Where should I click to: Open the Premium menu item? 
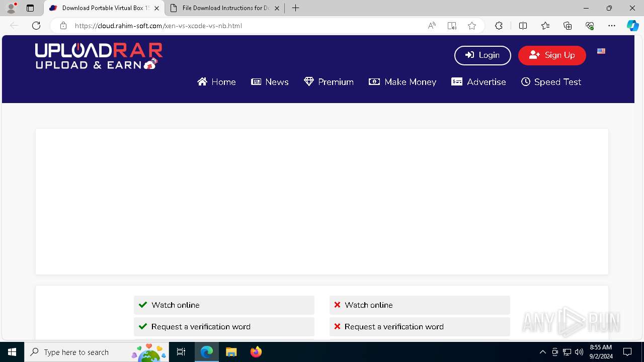click(329, 82)
